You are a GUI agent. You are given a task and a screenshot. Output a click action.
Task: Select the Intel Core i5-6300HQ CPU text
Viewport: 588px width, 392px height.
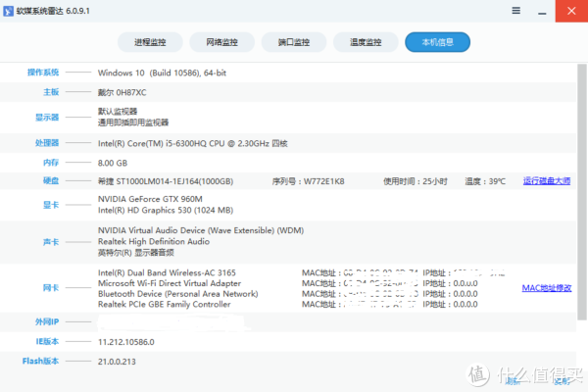pyautogui.click(x=193, y=143)
